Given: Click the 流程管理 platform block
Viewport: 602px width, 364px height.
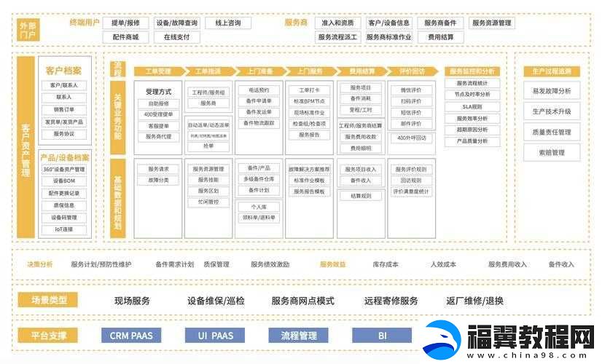Looking at the screenshot, I should point(298,336).
